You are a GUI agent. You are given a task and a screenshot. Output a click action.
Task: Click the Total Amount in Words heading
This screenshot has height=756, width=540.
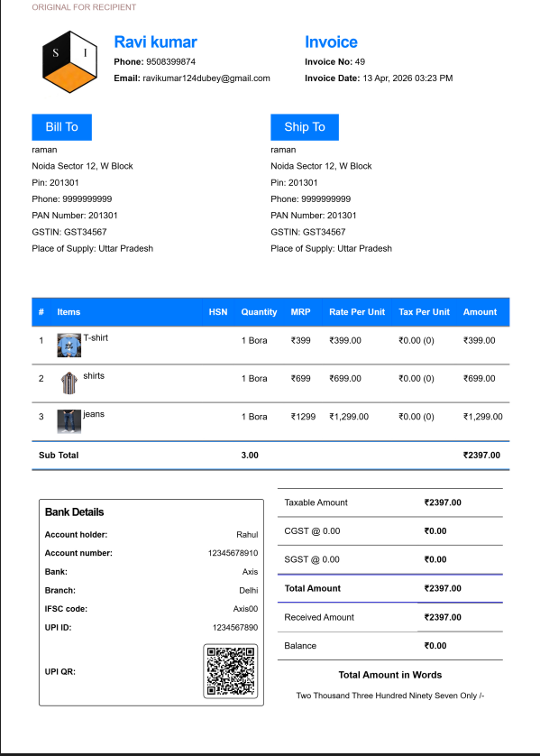390,675
